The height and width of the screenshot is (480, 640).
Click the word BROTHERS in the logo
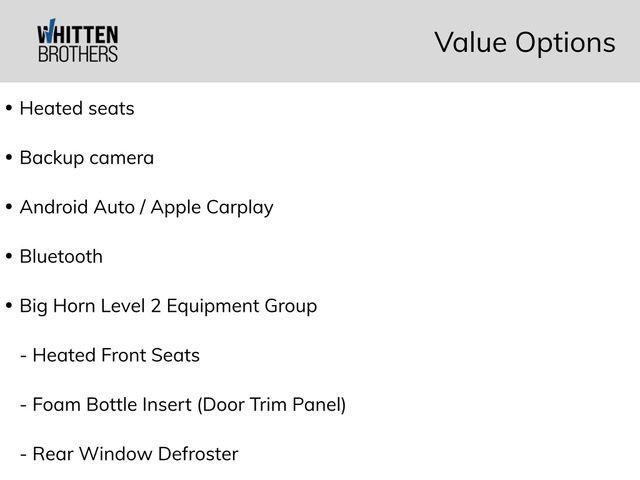pyautogui.click(x=77, y=54)
